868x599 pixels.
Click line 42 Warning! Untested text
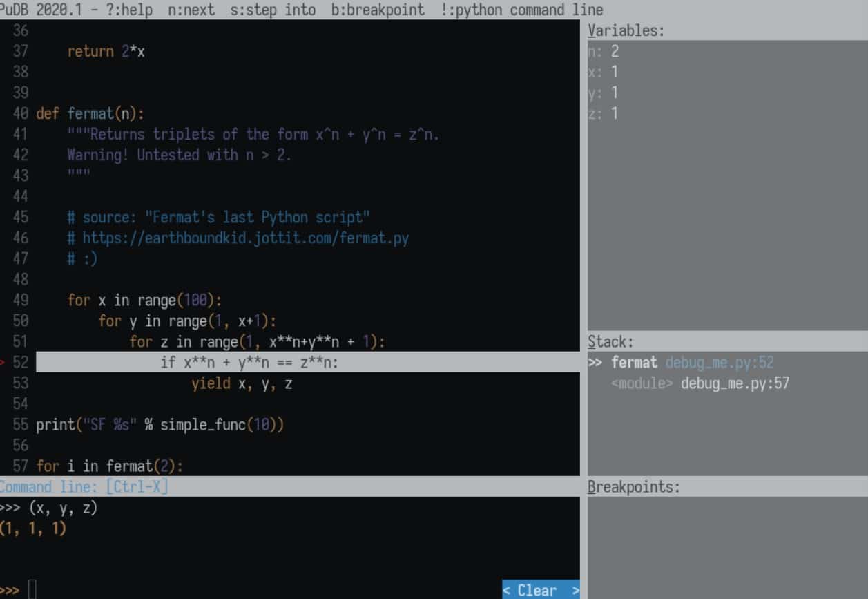point(180,155)
